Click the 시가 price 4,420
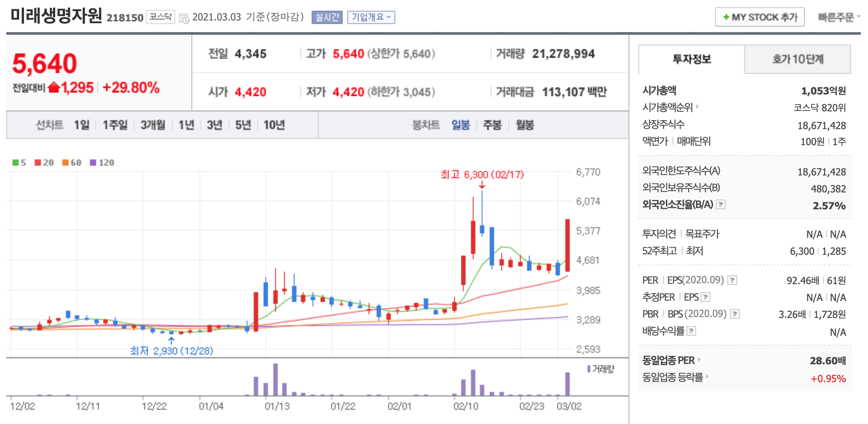Viewport: 868px width, 424px height. coord(251,92)
